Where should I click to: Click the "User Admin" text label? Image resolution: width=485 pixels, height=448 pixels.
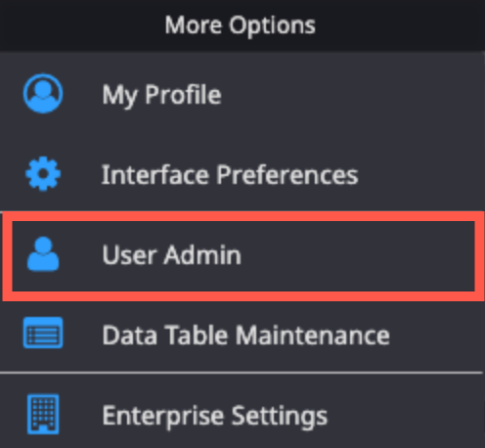pos(172,254)
